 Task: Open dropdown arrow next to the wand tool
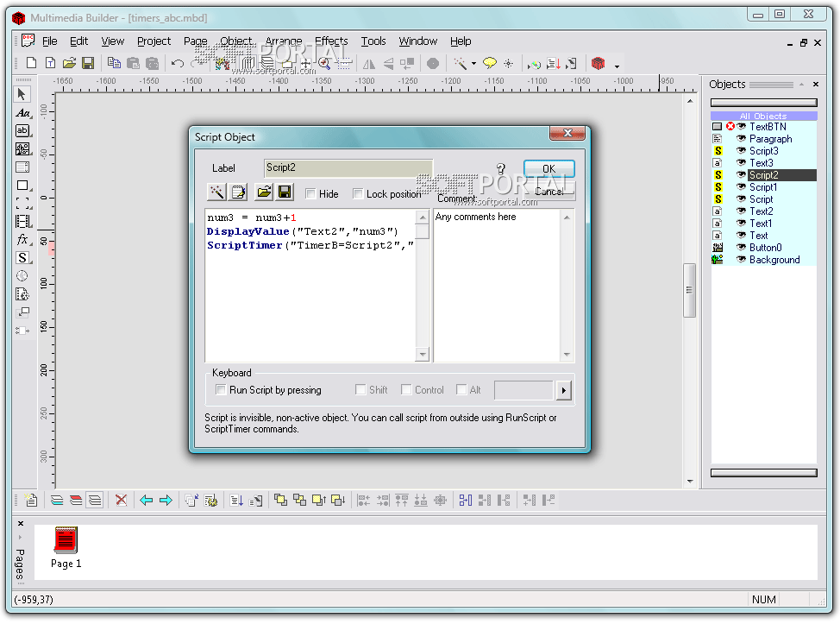click(x=473, y=64)
